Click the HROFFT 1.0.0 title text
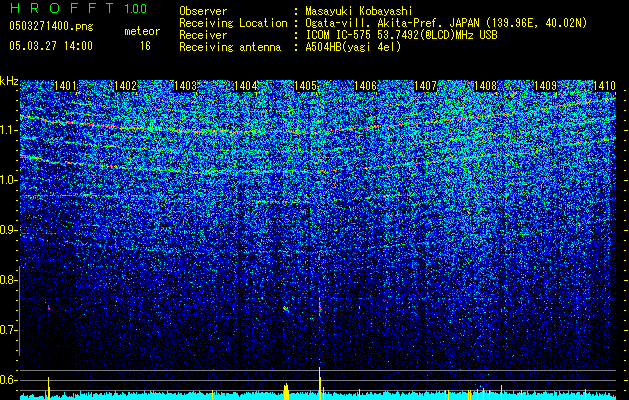This screenshot has height=400, width=629. click(78, 8)
